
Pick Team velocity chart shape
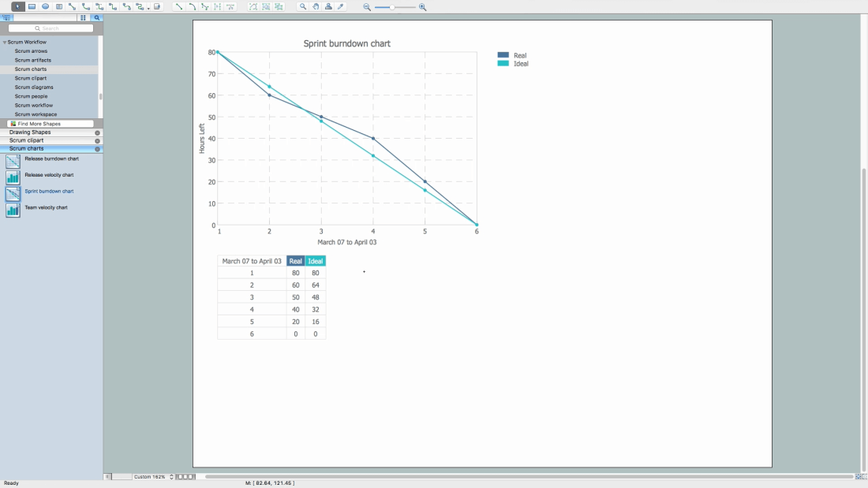(x=13, y=210)
